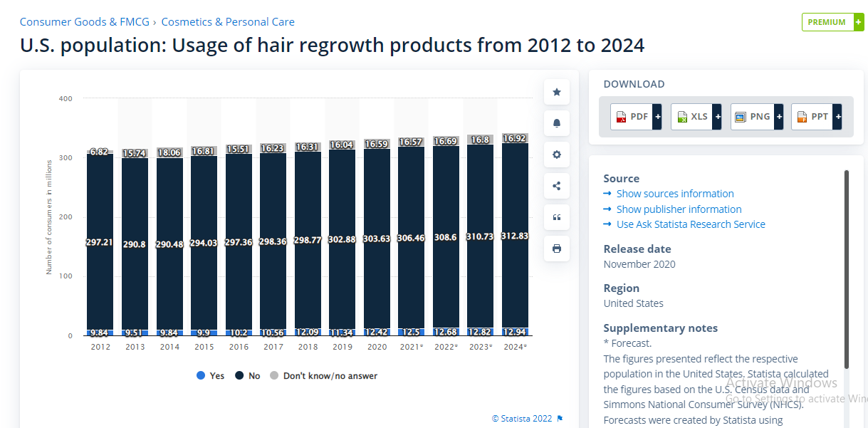Click the 2012 bar value 297.21
Viewport: 868px width, 428px height.
100,242
